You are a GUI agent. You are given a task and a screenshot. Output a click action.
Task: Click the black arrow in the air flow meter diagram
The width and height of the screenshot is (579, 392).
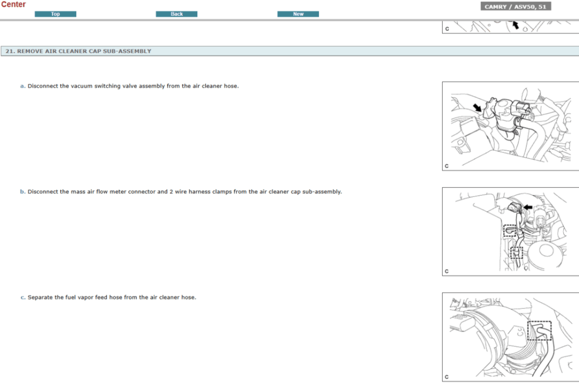point(528,208)
